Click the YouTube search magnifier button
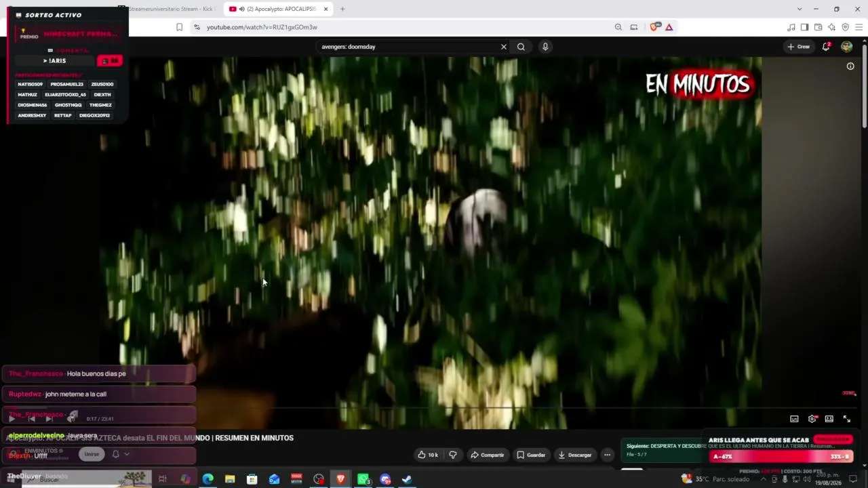Screen dimensions: 868x488 (x=521, y=47)
